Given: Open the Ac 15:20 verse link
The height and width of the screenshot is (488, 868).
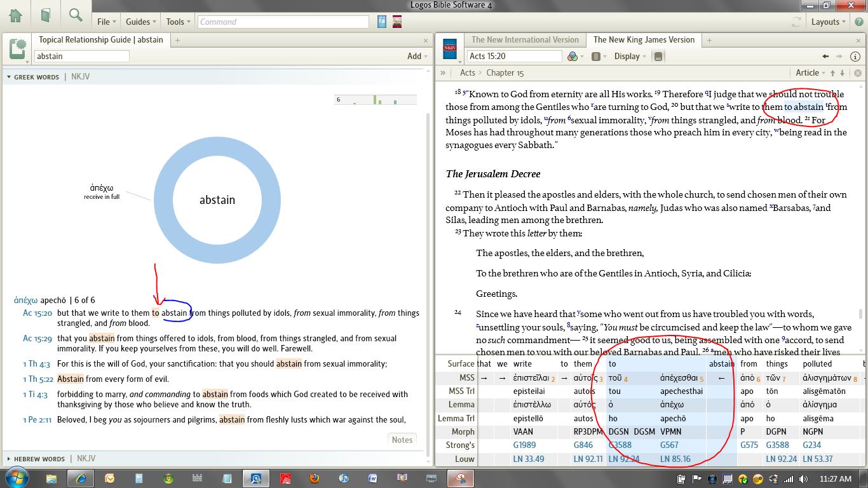Looking at the screenshot, I should pyautogui.click(x=37, y=313).
